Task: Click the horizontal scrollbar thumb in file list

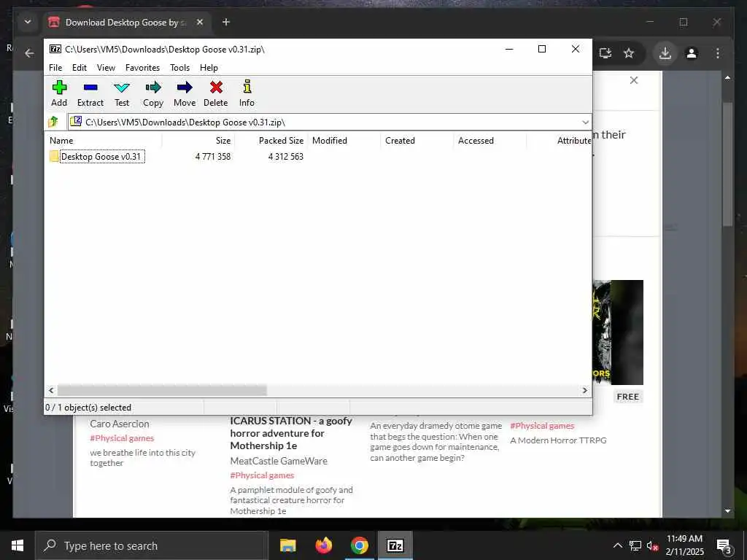Action: point(162,391)
